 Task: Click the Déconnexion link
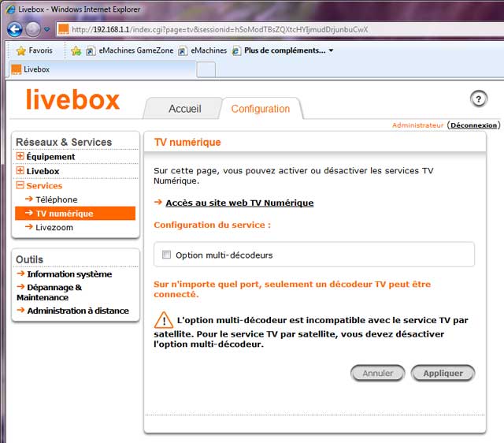click(474, 125)
